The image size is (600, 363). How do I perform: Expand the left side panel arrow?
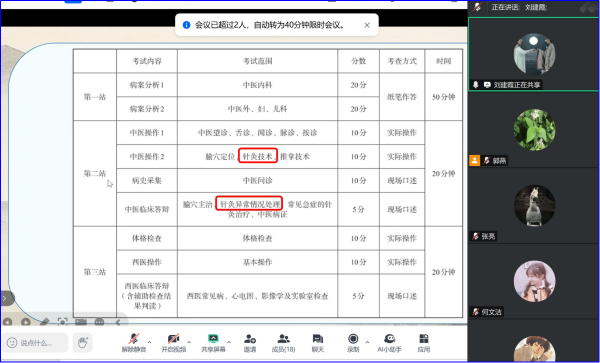pos(5,298)
